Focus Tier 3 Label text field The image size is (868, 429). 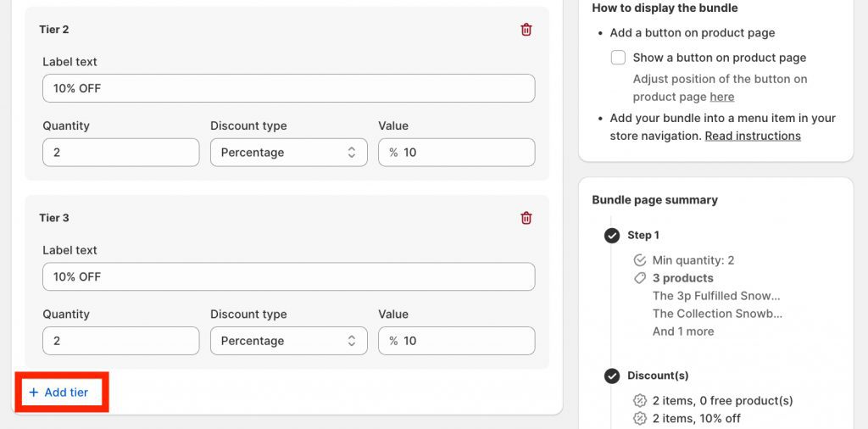click(288, 276)
